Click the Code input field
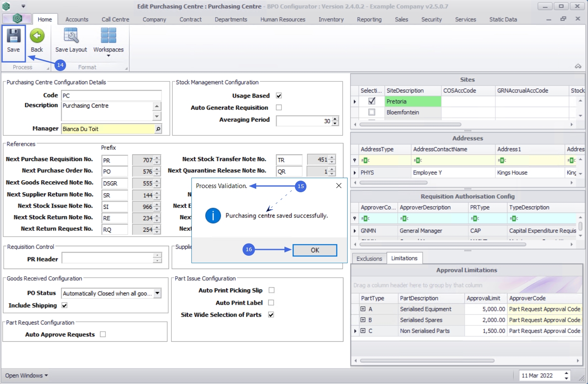Viewport: 588px width, 384px height. 111,95
